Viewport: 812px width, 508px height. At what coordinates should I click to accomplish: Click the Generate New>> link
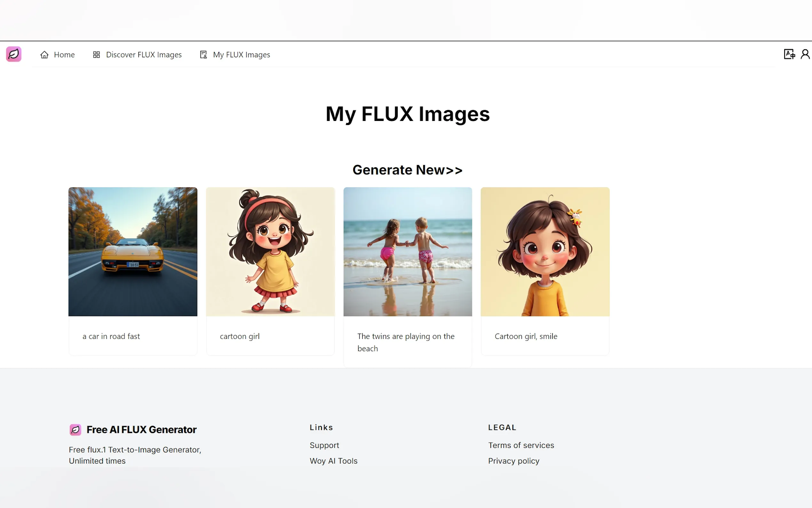pyautogui.click(x=407, y=170)
